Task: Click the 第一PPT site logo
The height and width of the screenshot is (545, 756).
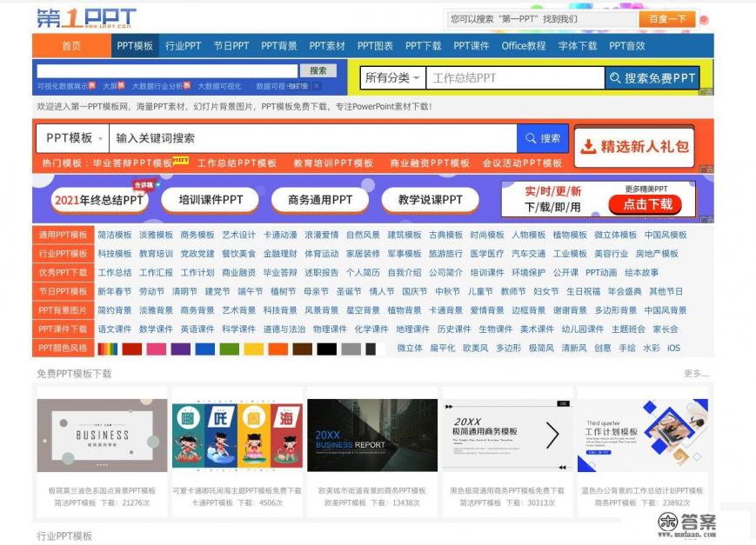Action: 83,16
